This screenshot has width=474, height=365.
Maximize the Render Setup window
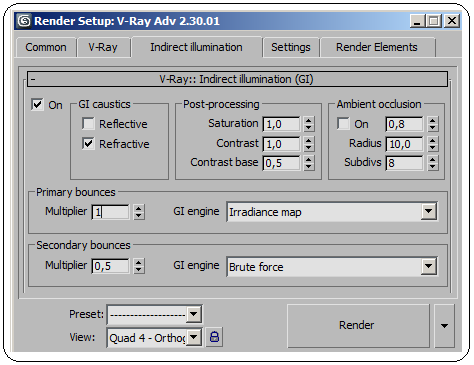click(x=434, y=21)
